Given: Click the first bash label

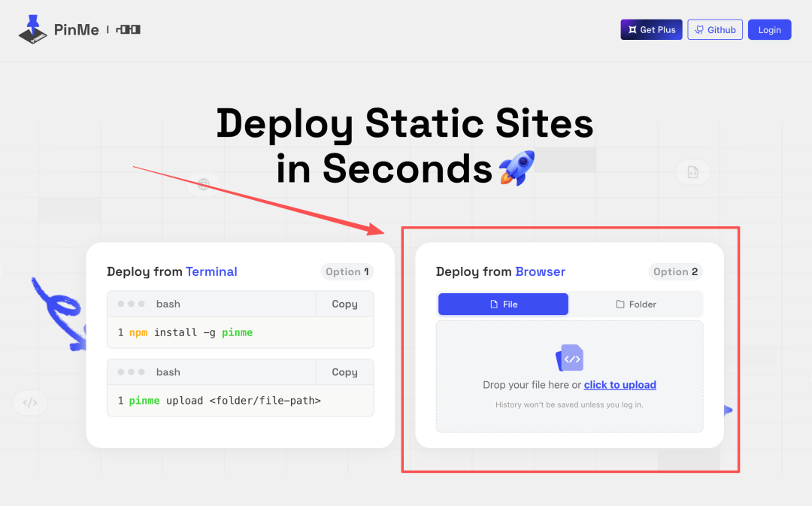Looking at the screenshot, I should pyautogui.click(x=168, y=304).
